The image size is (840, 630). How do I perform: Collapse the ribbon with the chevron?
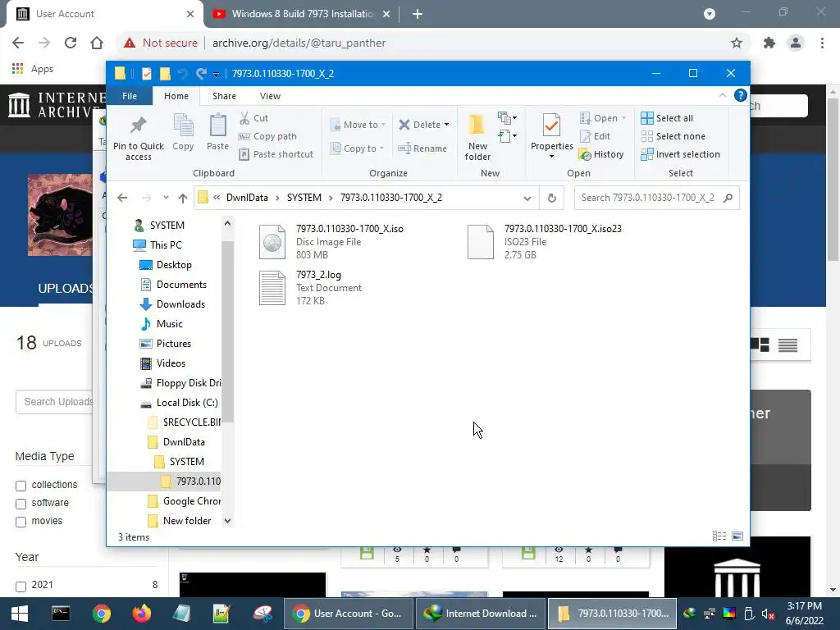click(x=722, y=95)
